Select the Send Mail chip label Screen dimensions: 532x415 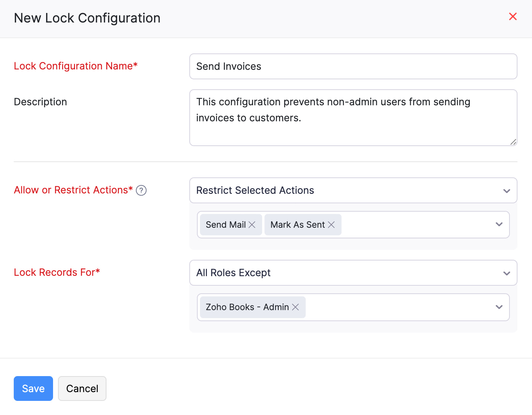[226, 225]
